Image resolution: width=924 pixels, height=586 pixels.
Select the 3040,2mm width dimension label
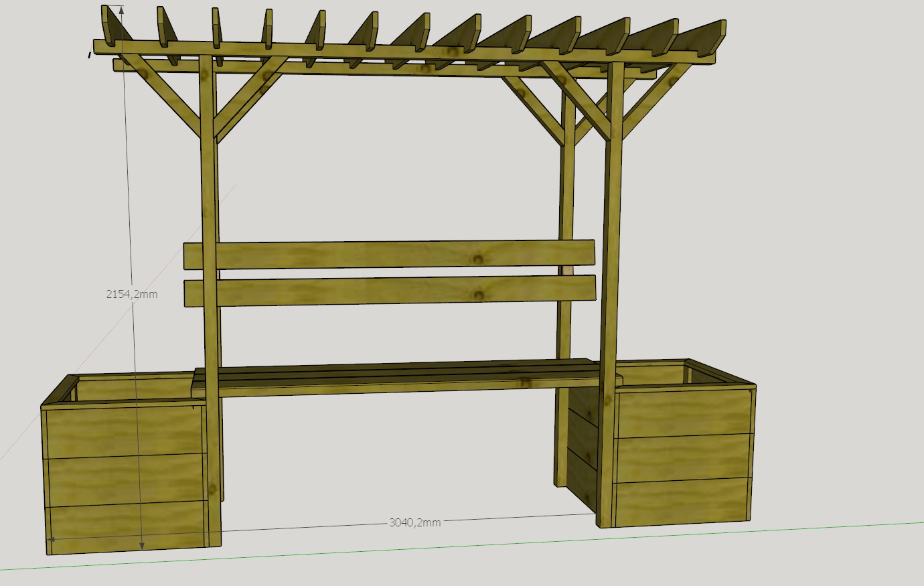coord(415,522)
